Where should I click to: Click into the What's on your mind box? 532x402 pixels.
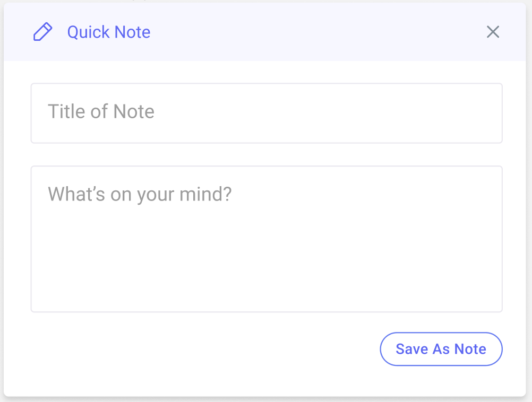coord(267,239)
